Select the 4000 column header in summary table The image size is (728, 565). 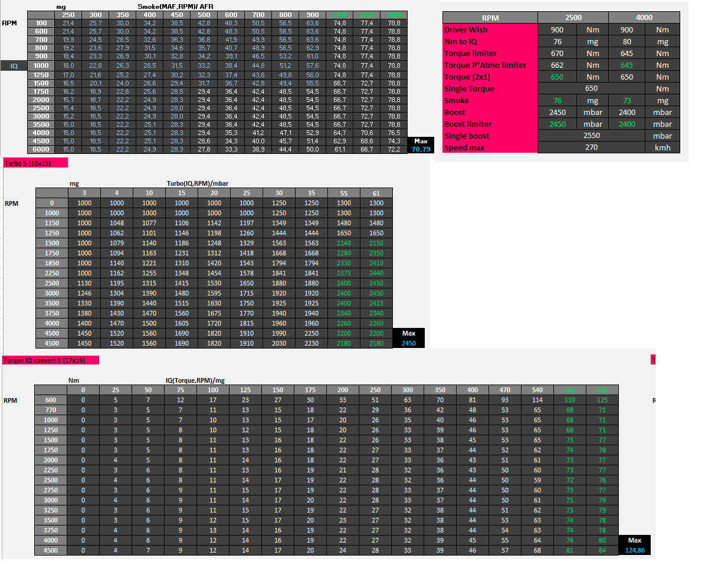(644, 18)
